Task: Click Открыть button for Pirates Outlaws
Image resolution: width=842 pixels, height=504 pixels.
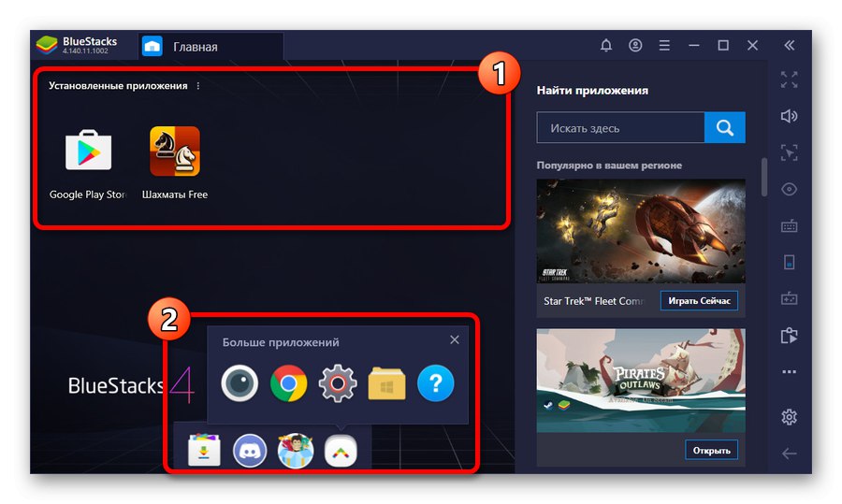Action: point(712,450)
